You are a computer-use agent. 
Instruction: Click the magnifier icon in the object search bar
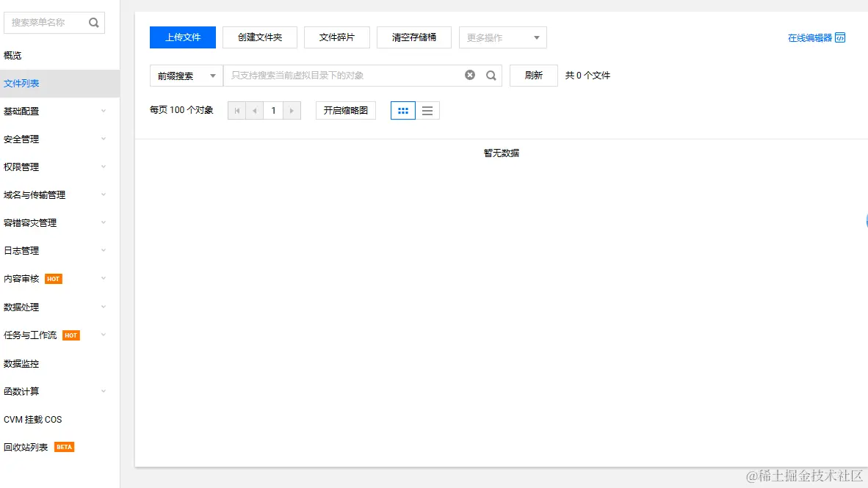491,75
